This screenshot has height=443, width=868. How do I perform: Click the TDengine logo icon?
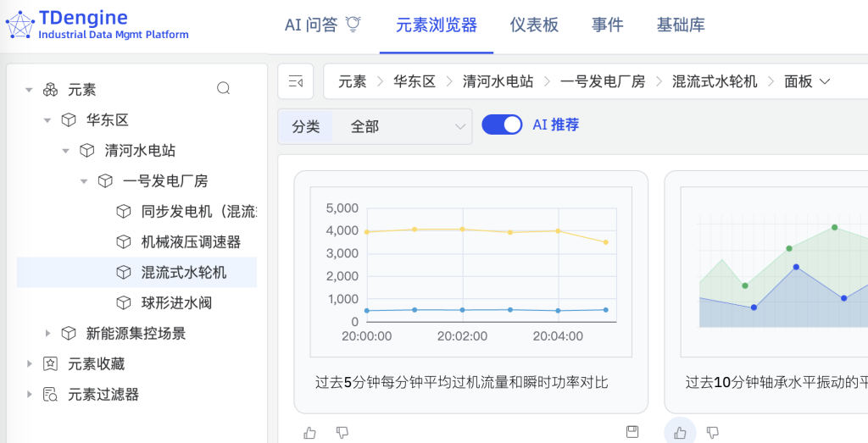coord(20,25)
